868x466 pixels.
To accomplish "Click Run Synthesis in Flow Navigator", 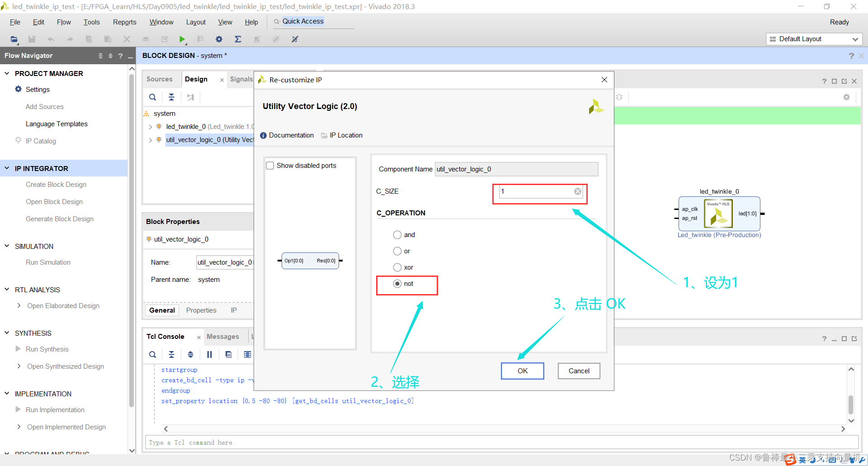I will coord(47,349).
